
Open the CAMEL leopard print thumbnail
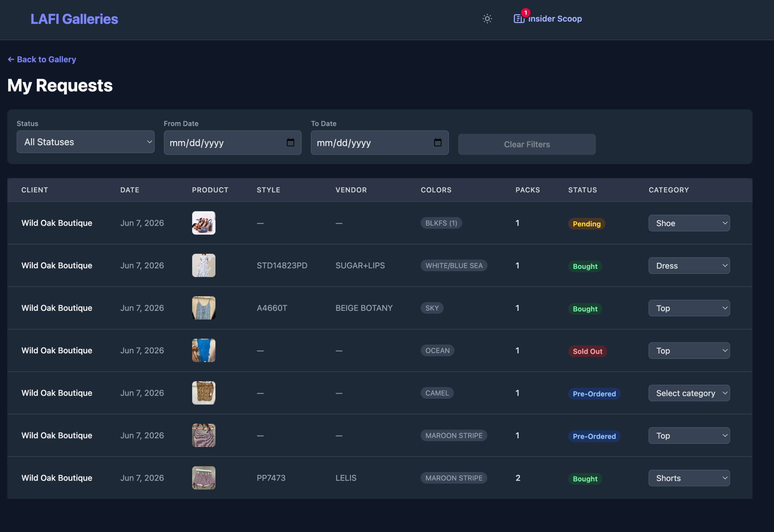click(x=204, y=393)
